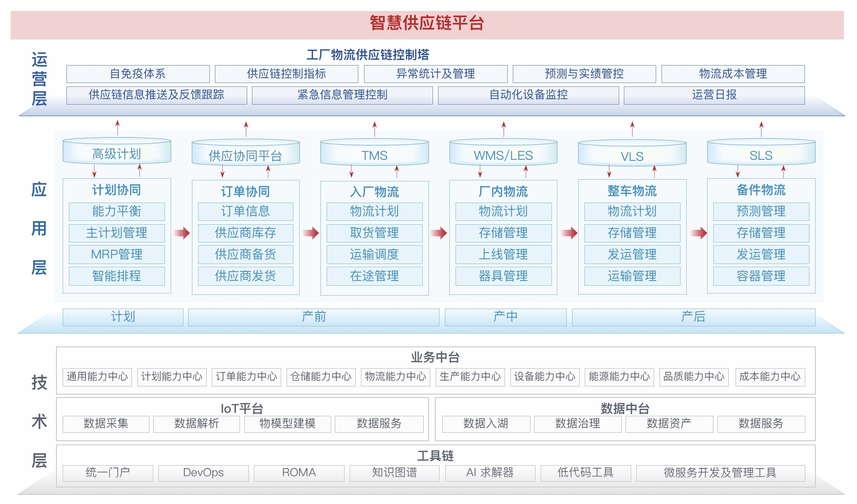Click the 紧急信息管理控制 box
The image size is (857, 504).
[342, 95]
